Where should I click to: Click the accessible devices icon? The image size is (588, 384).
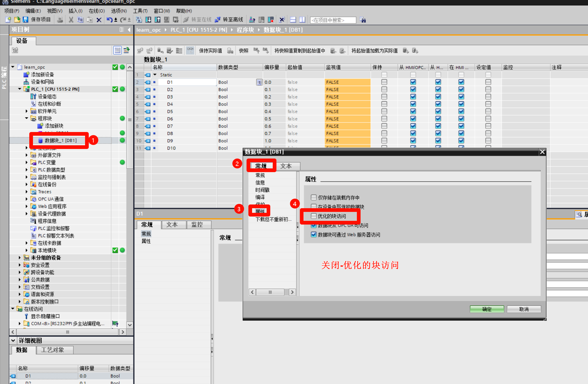(x=252, y=20)
